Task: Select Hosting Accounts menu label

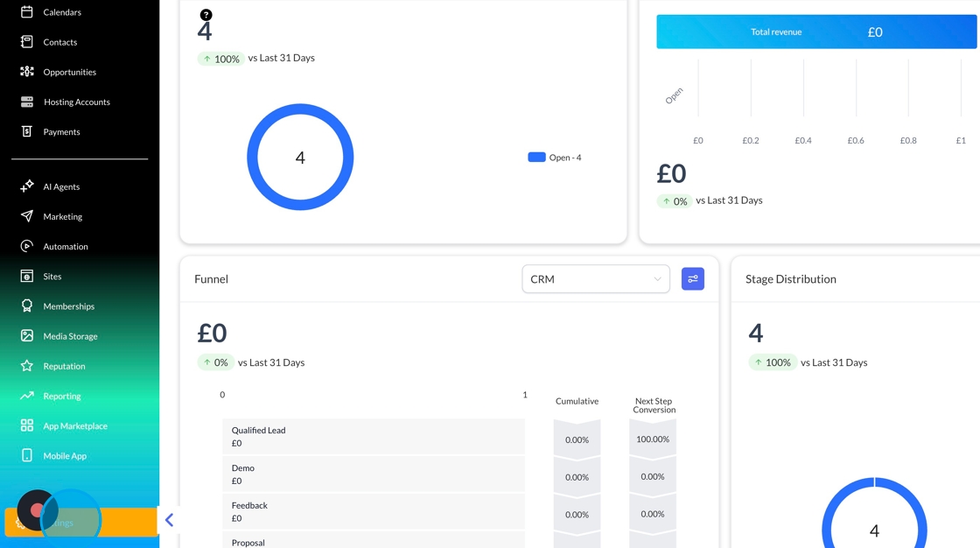Action: 77,102
